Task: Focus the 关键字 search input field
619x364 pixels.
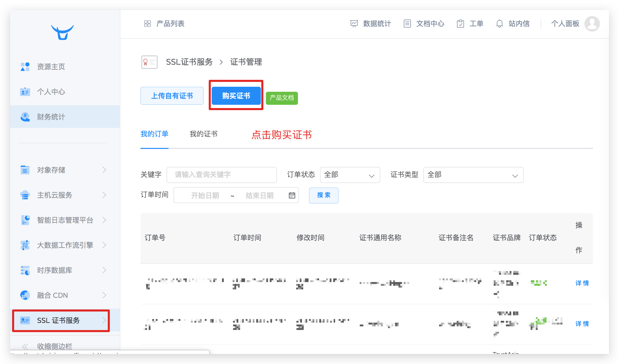Action: [221, 175]
